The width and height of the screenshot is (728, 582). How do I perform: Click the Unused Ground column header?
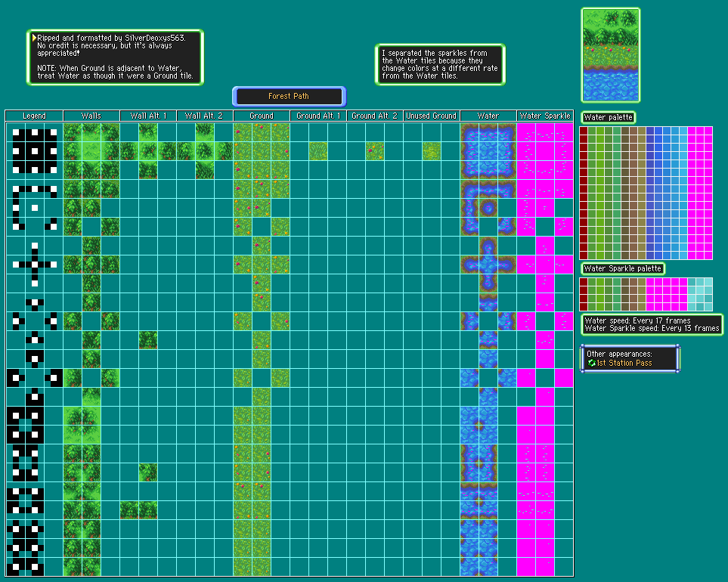432,116
